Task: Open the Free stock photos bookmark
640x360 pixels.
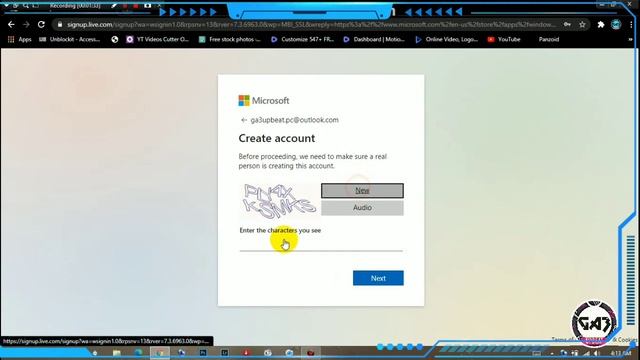Action: (230, 40)
